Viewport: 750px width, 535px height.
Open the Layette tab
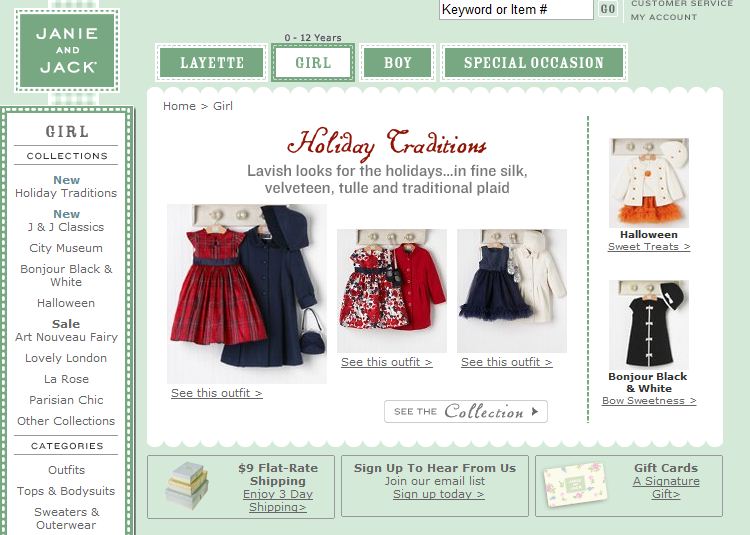click(211, 63)
